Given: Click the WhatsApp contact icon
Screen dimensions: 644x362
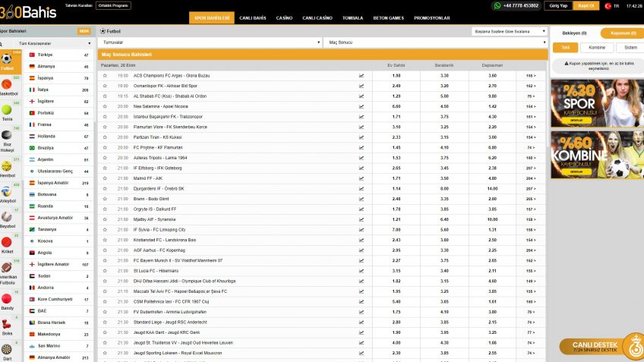Looking at the screenshot, I should click(x=497, y=5).
